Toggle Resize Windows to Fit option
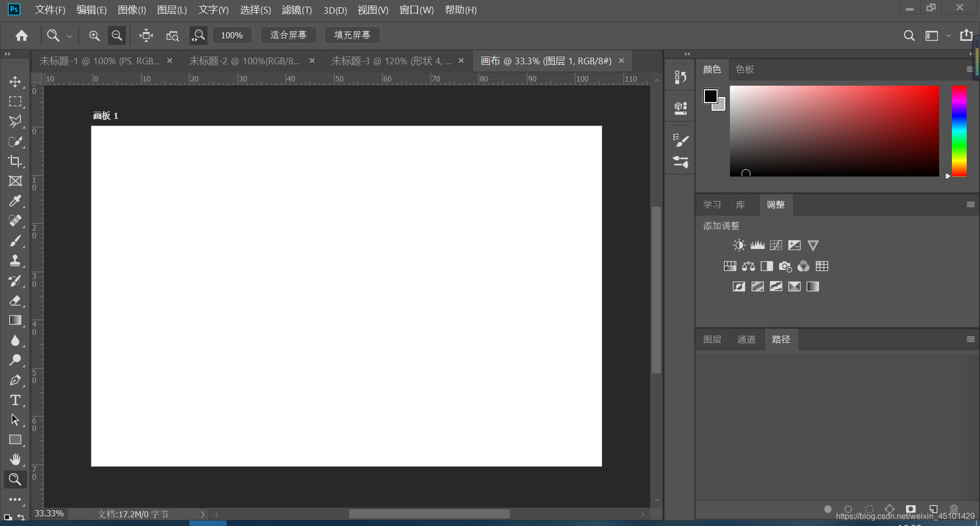 (x=146, y=35)
